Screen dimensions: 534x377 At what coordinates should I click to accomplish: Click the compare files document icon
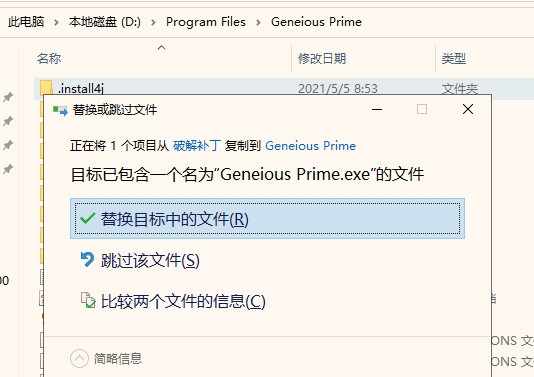tap(88, 300)
